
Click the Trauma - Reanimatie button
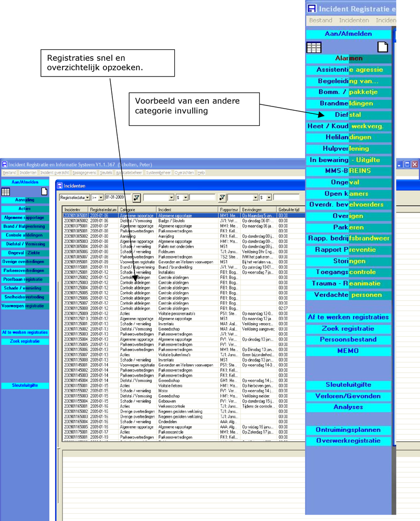[349, 283]
